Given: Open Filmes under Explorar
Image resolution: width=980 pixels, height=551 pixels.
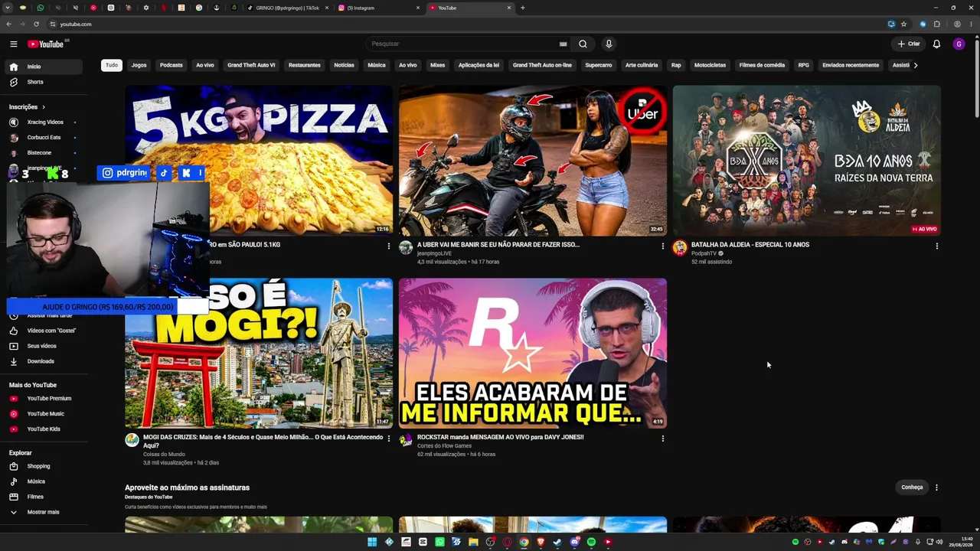Looking at the screenshot, I should coord(44,497).
